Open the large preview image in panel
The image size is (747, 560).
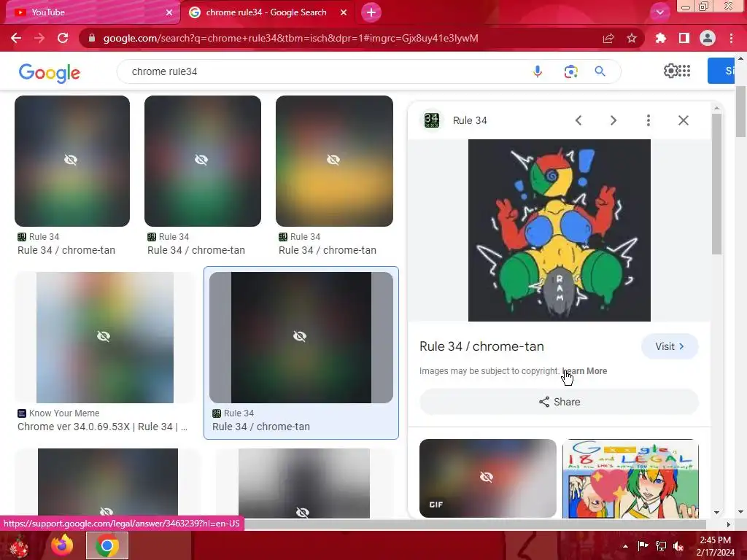560,230
